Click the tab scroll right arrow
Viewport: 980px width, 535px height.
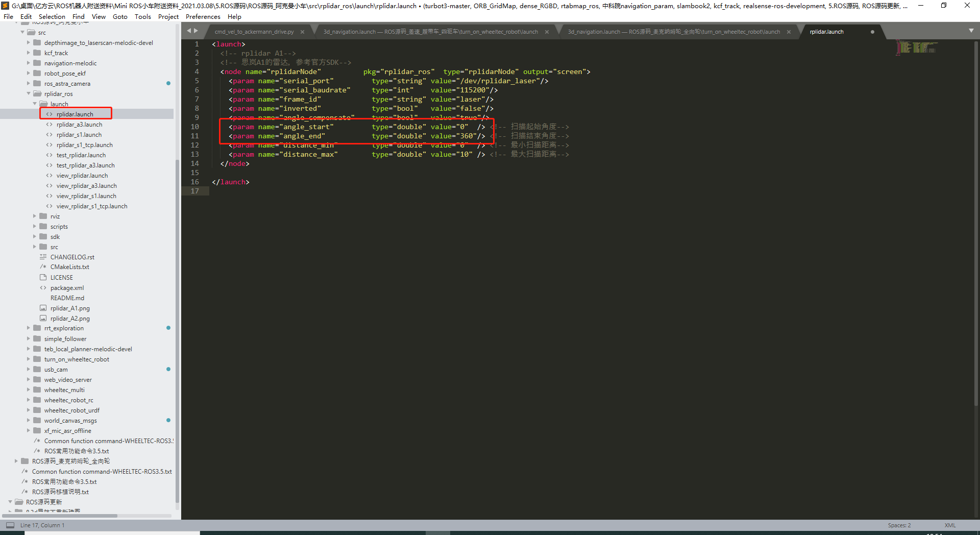[x=196, y=31]
